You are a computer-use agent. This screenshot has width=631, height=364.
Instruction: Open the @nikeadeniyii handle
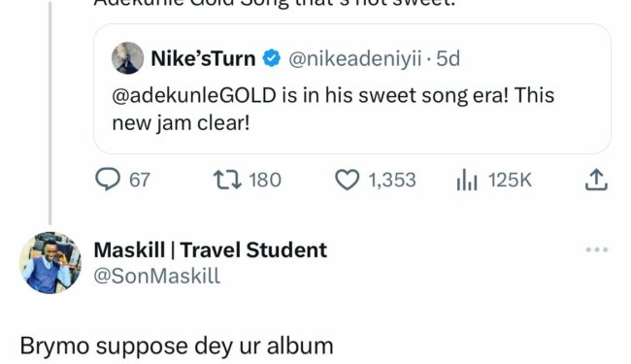tap(355, 59)
